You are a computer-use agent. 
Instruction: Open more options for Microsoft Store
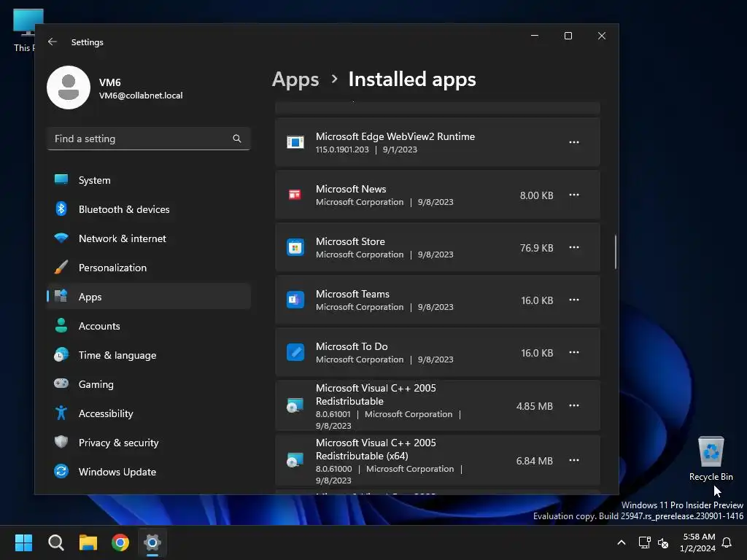tap(574, 247)
